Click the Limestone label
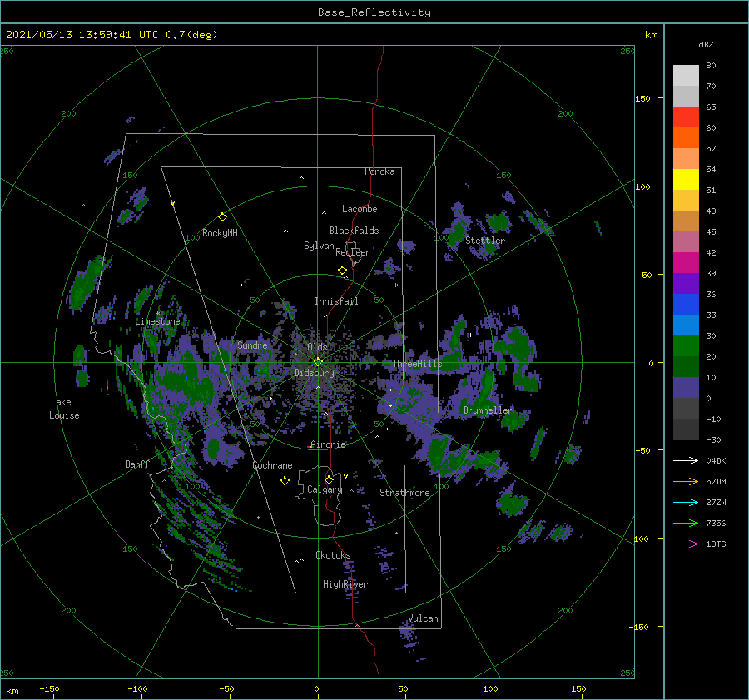Screen dimensions: 749x700 (x=157, y=321)
